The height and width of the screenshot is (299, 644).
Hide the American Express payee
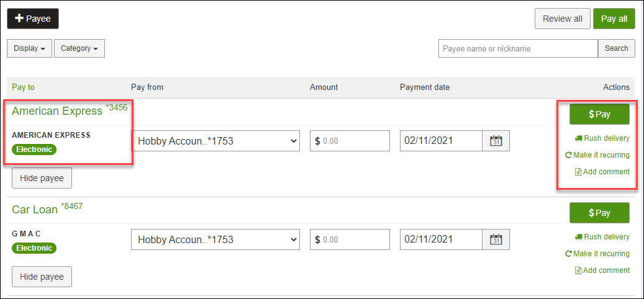click(x=42, y=178)
